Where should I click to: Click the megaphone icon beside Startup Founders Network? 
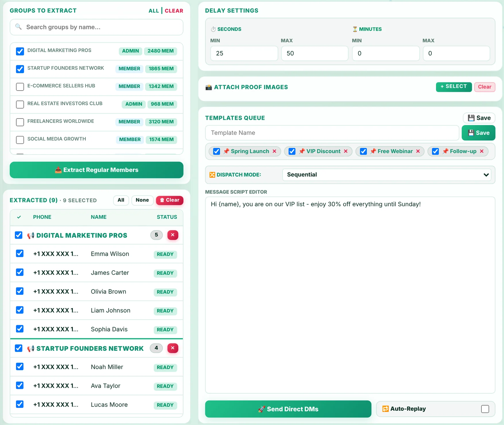pos(31,348)
